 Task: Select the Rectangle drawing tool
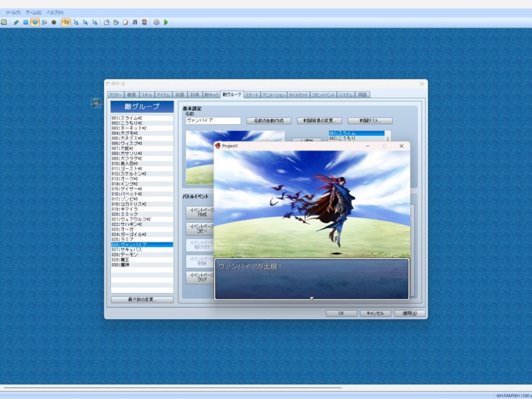[x=26, y=22]
